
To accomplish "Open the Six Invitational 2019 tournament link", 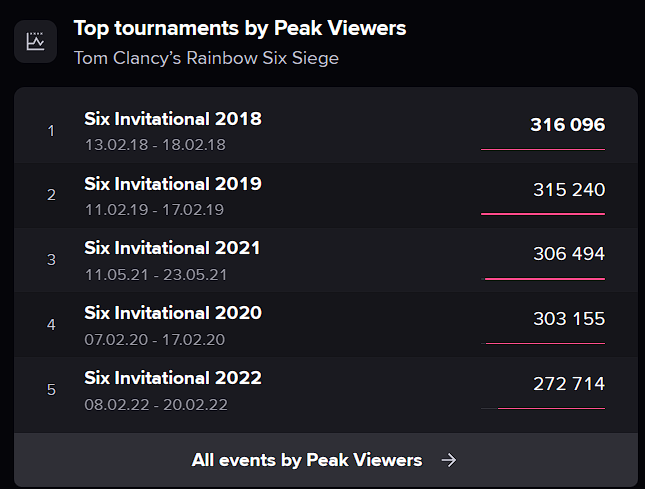I will [x=173, y=184].
